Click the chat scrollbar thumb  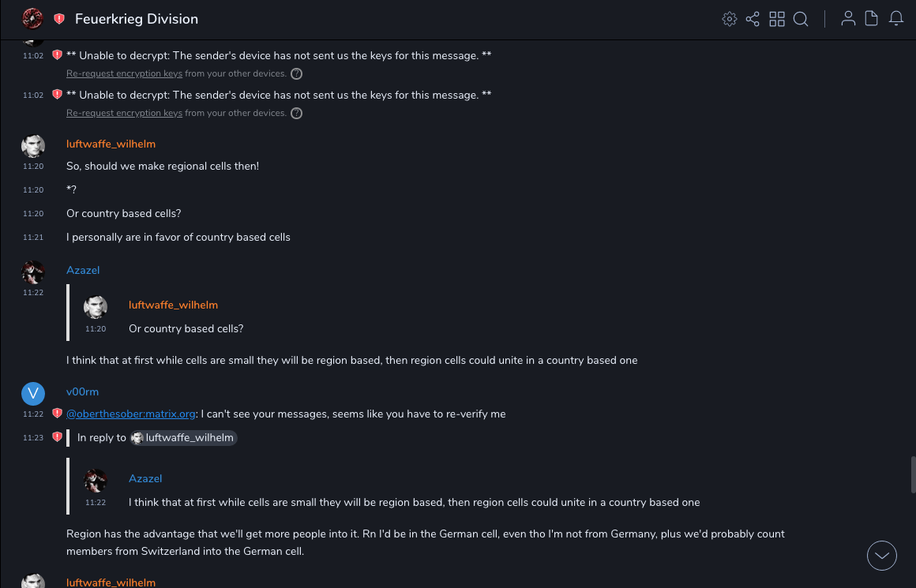coord(913,474)
